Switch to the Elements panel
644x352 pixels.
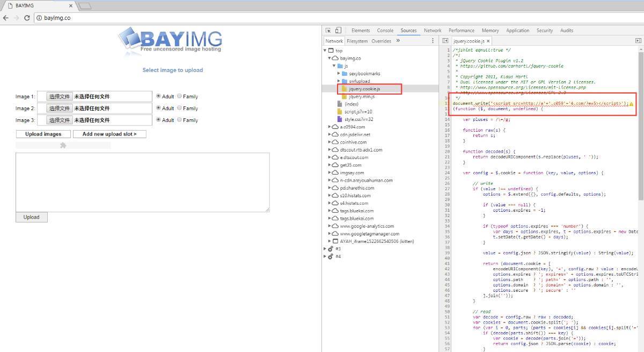pyautogui.click(x=361, y=31)
